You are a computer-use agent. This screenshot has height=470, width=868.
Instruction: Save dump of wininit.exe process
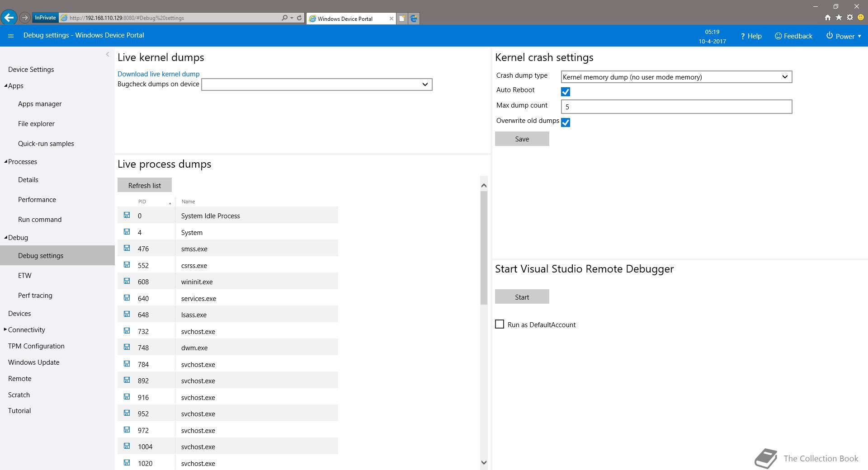pyautogui.click(x=127, y=281)
